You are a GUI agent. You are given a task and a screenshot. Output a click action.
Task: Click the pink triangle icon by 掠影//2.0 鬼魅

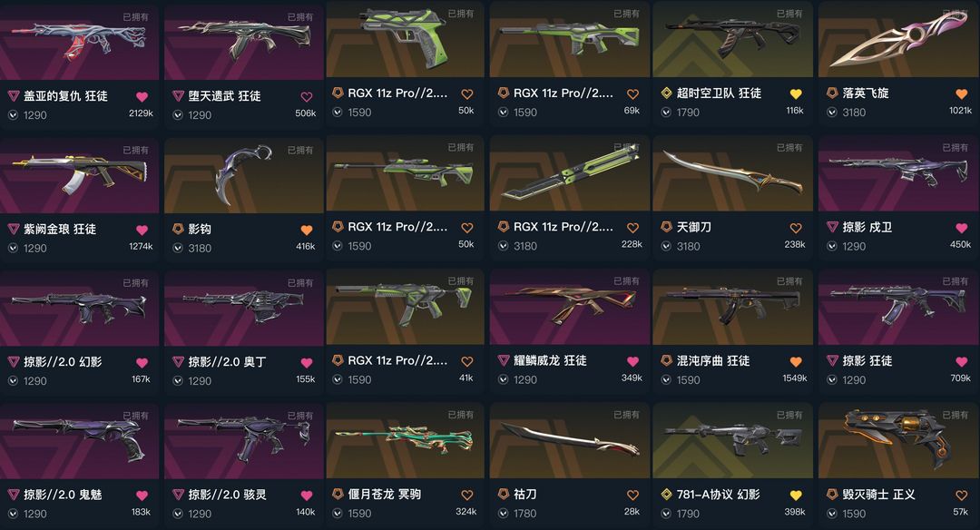(x=13, y=495)
